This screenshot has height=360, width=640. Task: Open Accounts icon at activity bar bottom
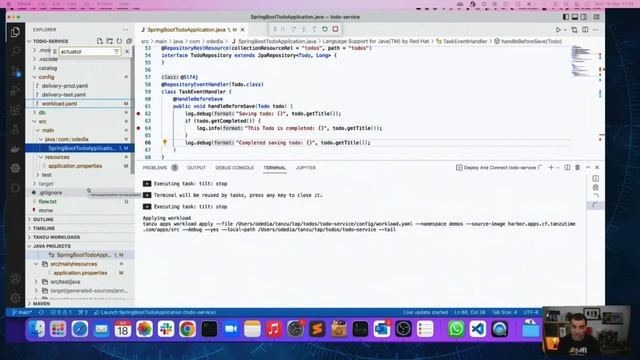click(16, 279)
